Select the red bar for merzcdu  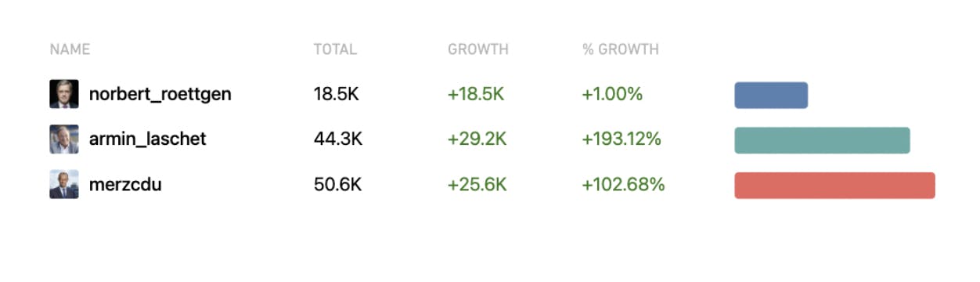(x=834, y=186)
